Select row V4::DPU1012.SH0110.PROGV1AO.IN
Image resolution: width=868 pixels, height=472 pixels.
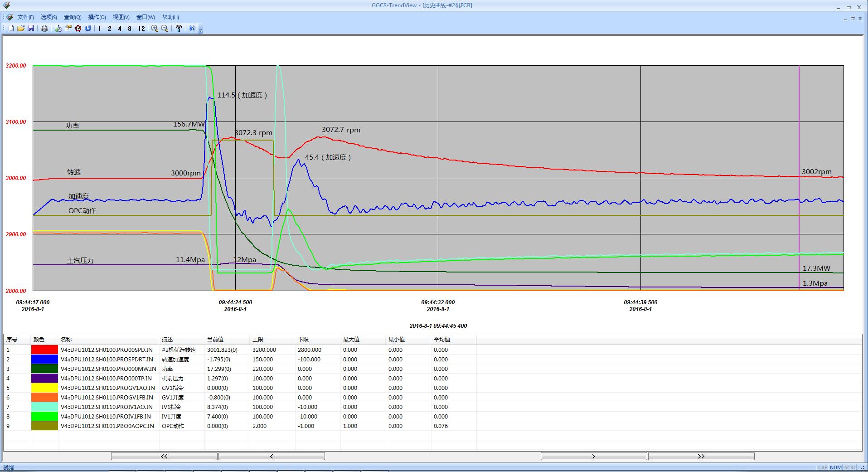point(240,388)
